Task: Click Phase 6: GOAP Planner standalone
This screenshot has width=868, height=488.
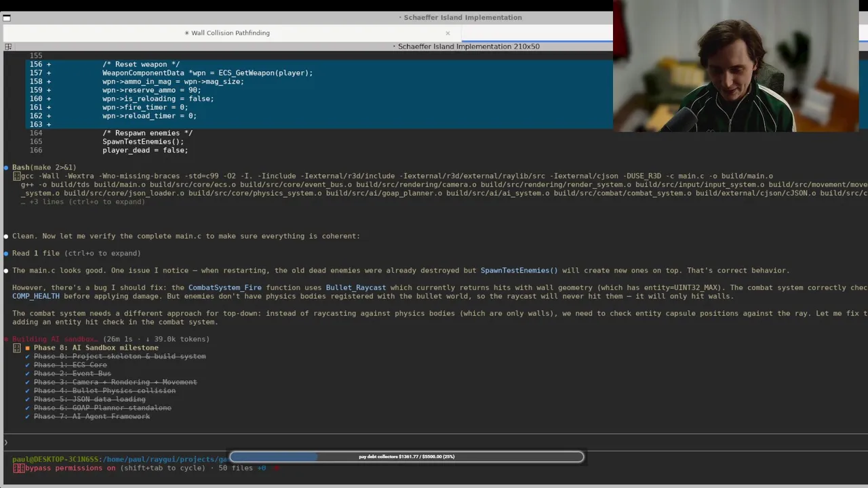Action: (x=102, y=408)
